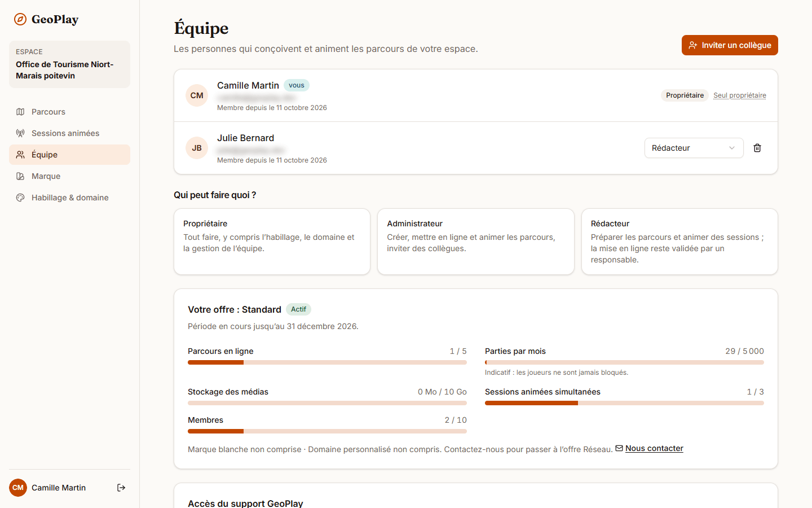Screen dimensions: 812x508
Task: Follow the Nous contacter link
Action: [654, 448]
